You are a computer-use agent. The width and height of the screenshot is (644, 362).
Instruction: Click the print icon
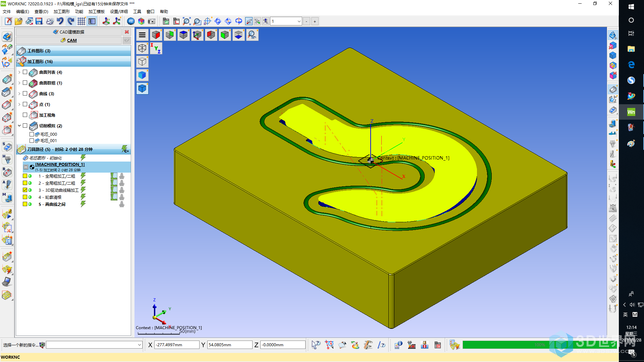50,21
